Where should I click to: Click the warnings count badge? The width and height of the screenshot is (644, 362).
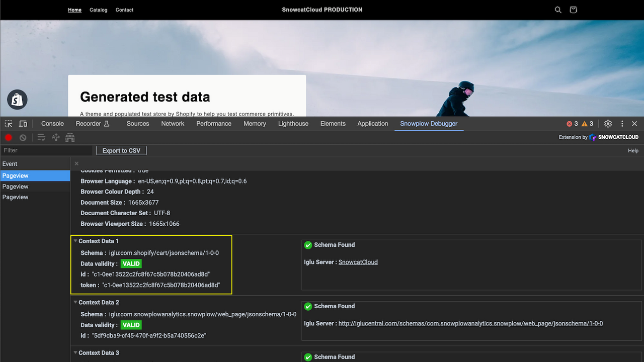click(587, 123)
